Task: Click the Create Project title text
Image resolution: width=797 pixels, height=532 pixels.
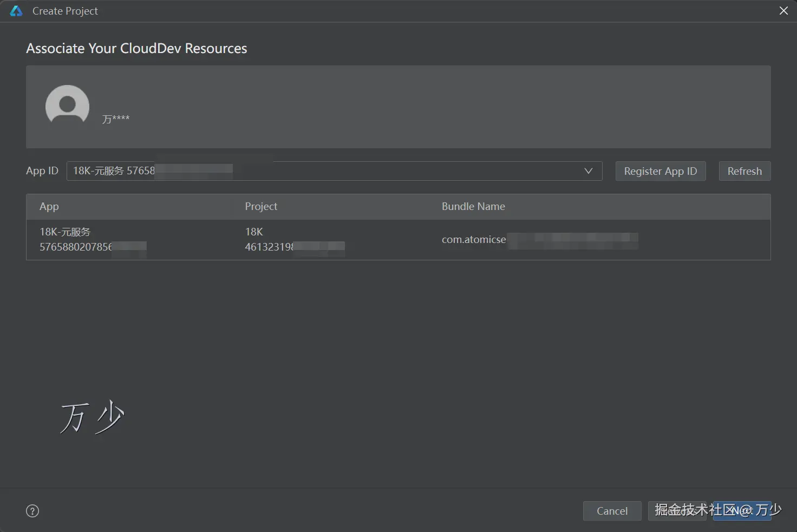Action: 65,11
